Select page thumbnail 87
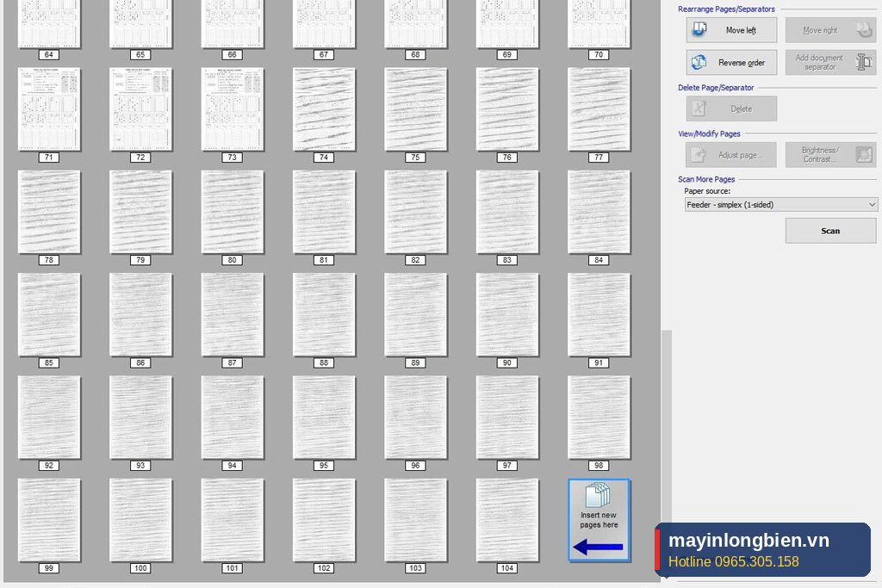Image resolution: width=882 pixels, height=588 pixels. [233, 315]
